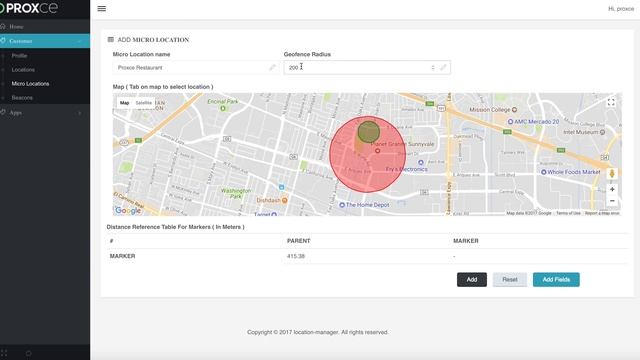
Task: Zoom in on the map
Action: click(x=612, y=189)
